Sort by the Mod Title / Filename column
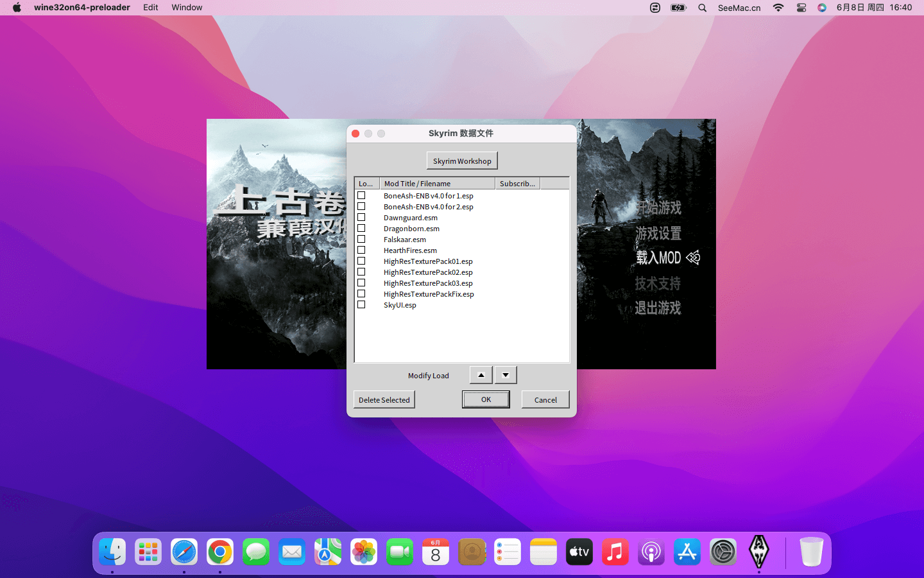The height and width of the screenshot is (578, 924). [437, 184]
